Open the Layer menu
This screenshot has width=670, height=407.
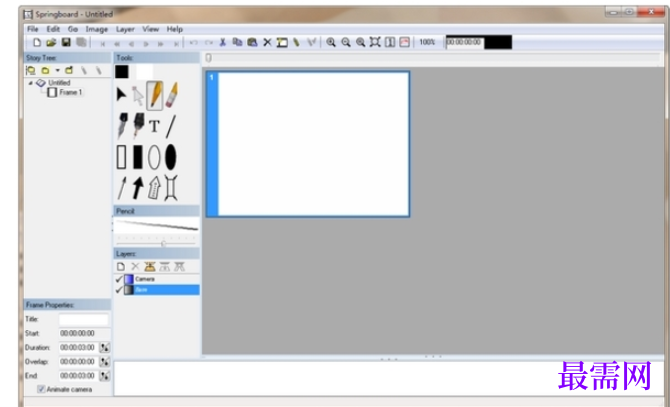(125, 29)
